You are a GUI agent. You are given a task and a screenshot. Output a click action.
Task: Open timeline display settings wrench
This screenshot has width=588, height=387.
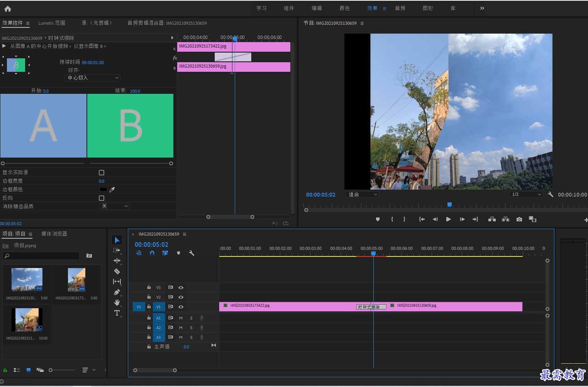[191, 253]
